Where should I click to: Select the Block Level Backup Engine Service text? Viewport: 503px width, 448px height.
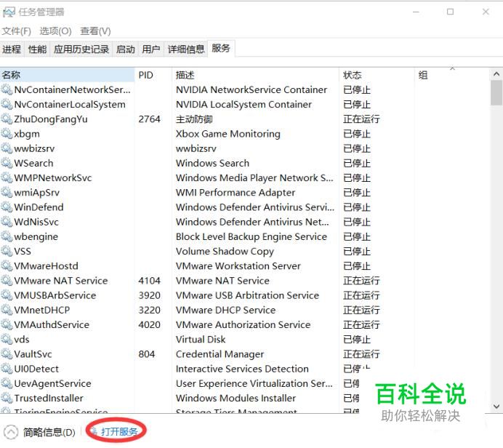251,236
